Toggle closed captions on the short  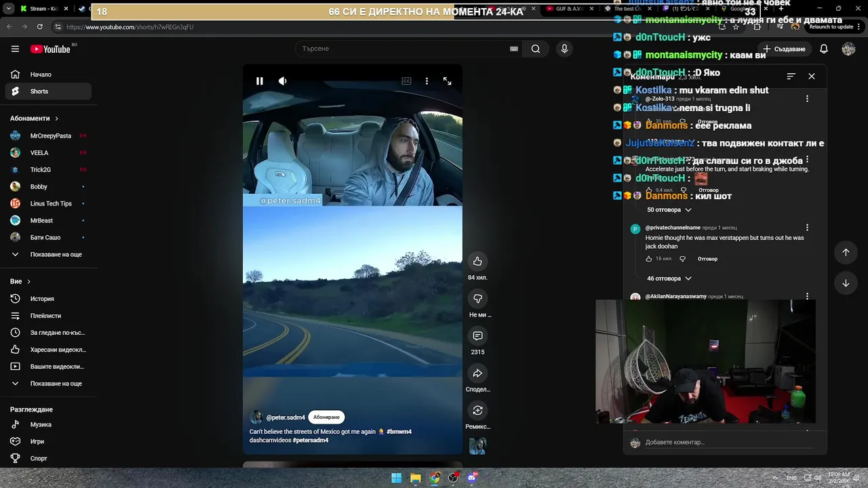pyautogui.click(x=406, y=81)
